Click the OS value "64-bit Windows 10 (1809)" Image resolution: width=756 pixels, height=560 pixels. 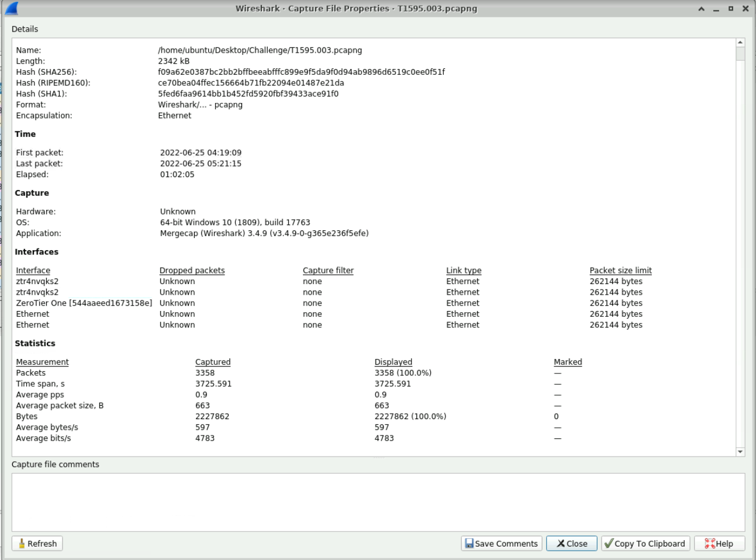click(x=235, y=223)
